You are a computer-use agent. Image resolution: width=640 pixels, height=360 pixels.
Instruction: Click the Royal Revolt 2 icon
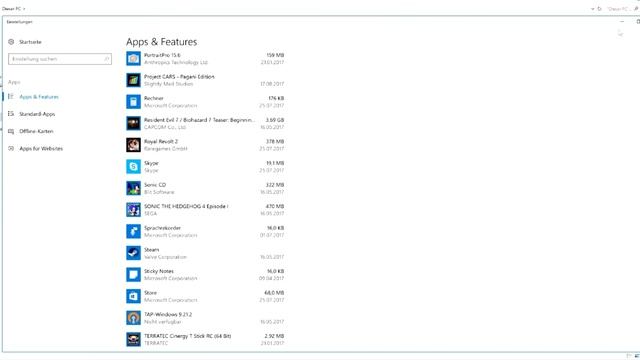click(x=133, y=145)
